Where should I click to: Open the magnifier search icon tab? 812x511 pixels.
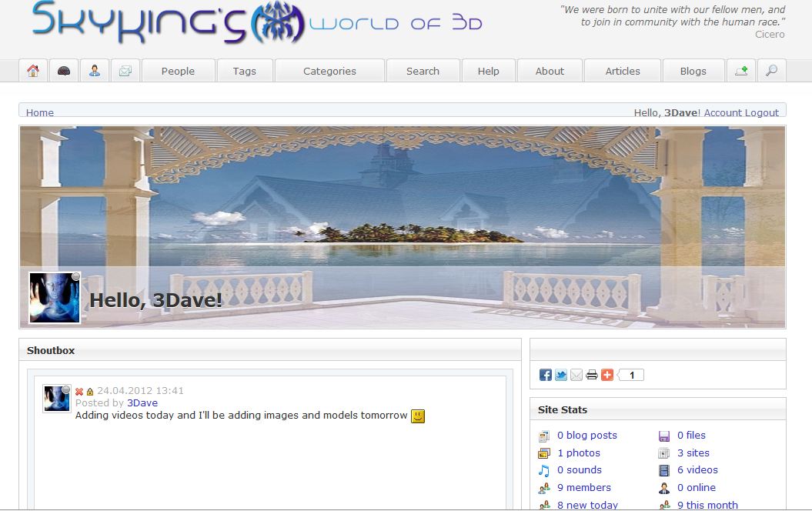click(x=772, y=71)
